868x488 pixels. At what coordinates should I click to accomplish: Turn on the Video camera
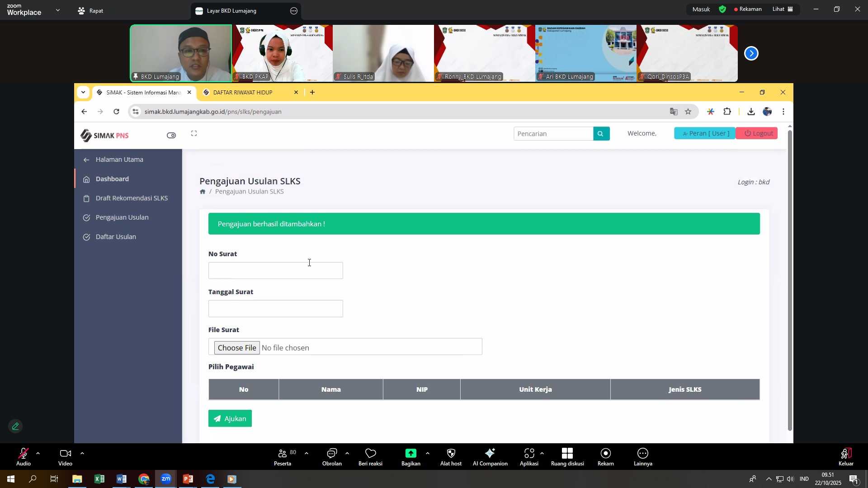click(x=65, y=454)
